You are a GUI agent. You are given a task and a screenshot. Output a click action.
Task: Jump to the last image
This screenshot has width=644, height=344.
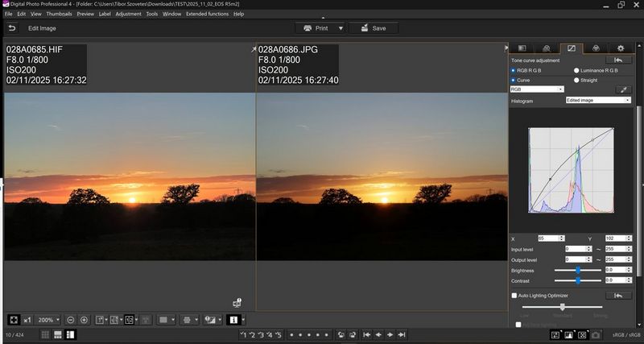(x=402, y=335)
